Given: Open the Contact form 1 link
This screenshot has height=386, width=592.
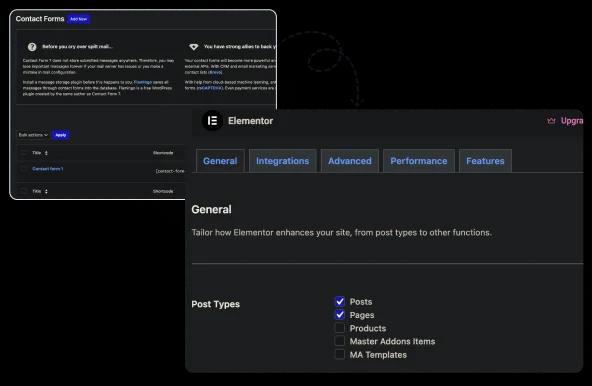Looking at the screenshot, I should pyautogui.click(x=48, y=169).
